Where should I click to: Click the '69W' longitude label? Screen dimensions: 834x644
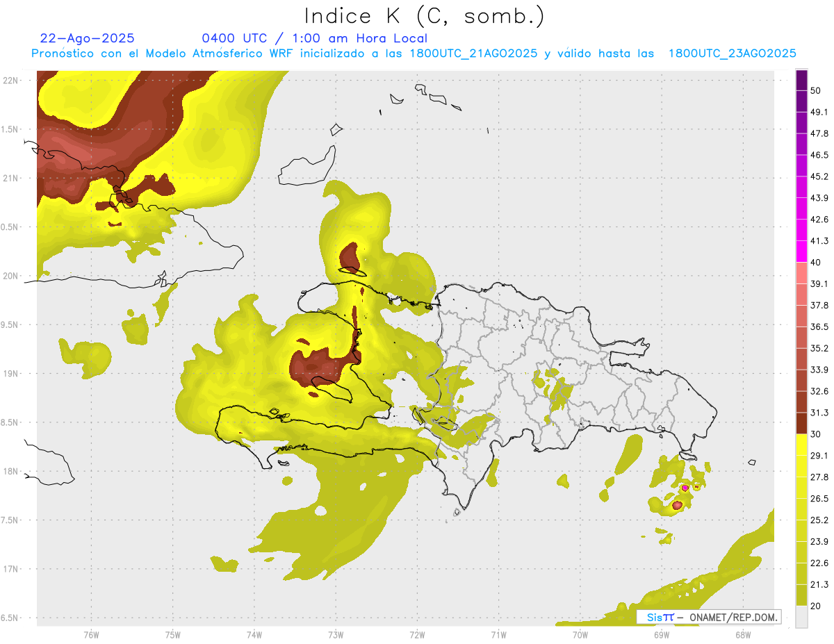[661, 635]
